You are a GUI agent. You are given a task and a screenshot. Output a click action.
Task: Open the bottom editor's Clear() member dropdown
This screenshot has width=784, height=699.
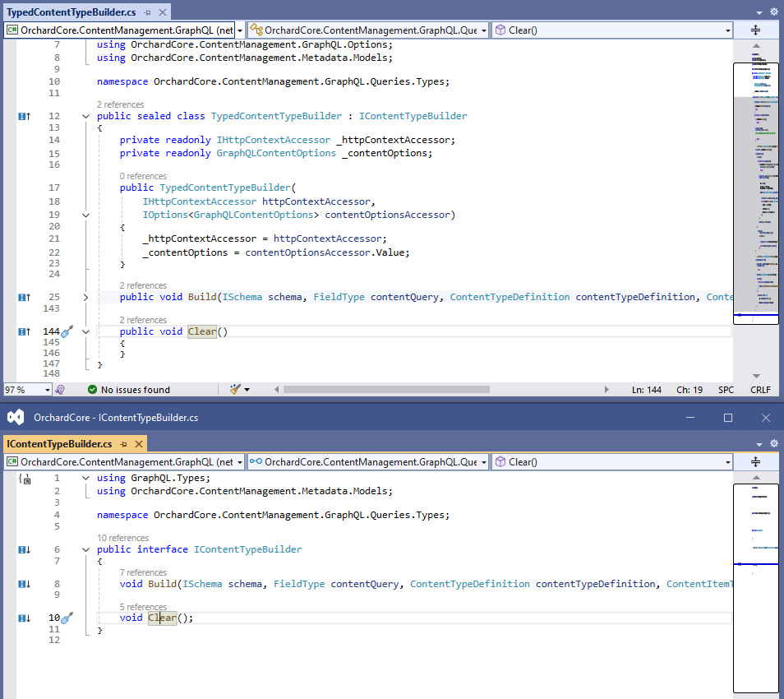tap(612, 462)
